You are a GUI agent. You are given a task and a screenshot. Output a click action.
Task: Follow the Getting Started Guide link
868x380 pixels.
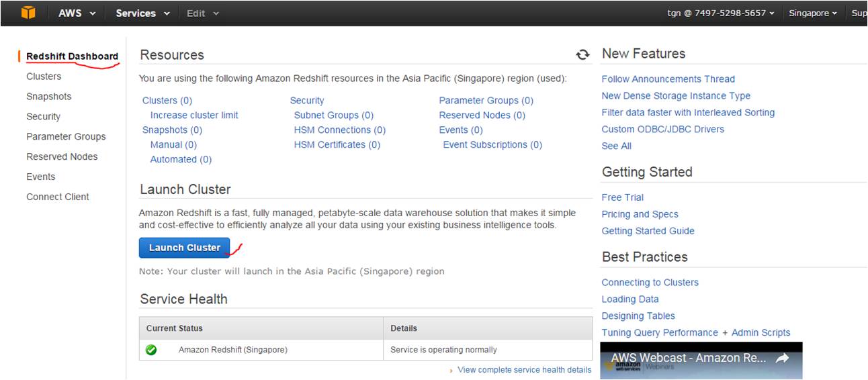(648, 231)
